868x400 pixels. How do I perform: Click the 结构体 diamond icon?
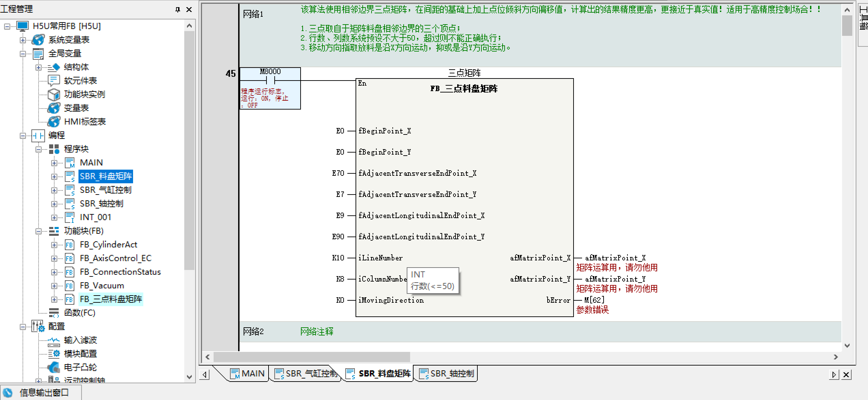point(54,67)
